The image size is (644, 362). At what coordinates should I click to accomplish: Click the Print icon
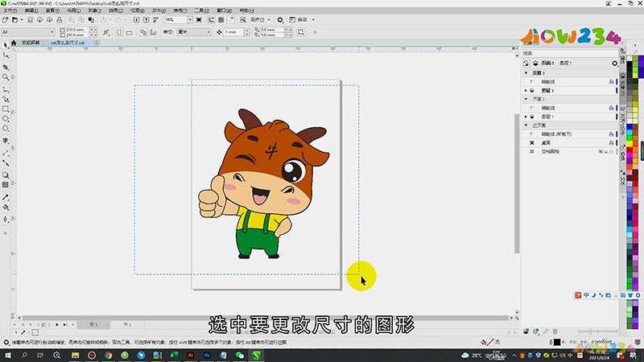(x=59, y=19)
